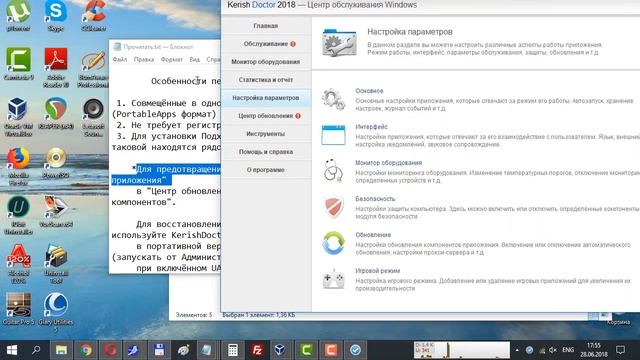Open the Calculator from the taskbar
The image size is (640, 360).
click(233, 350)
